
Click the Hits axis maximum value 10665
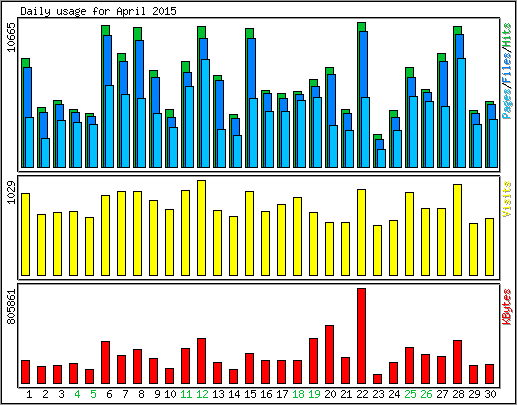coord(12,37)
